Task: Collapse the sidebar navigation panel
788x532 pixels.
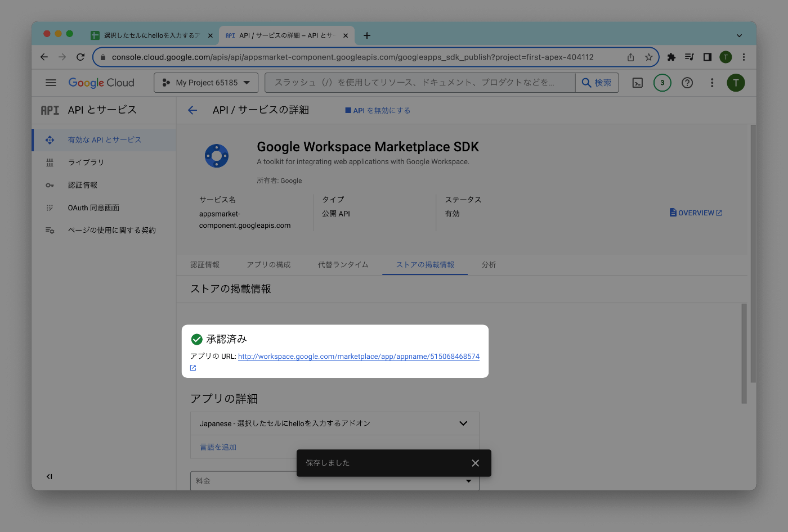Action: (x=50, y=476)
